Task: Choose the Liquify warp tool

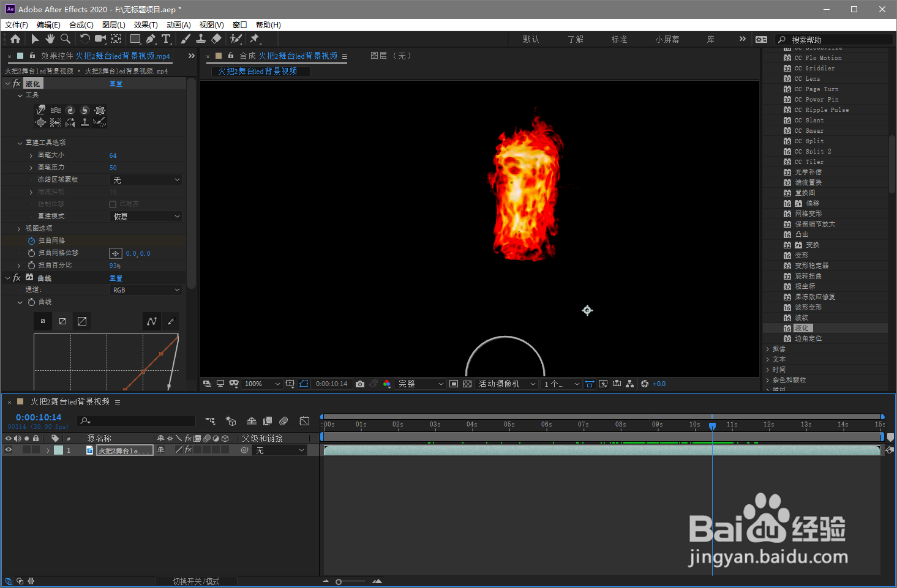Action: click(41, 110)
